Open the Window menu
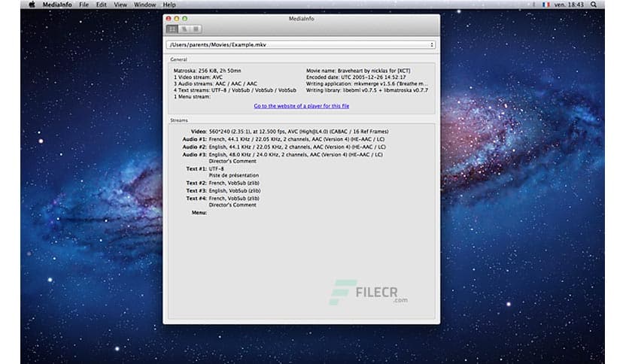Image resolution: width=629 pixels, height=364 pixels. pos(144,5)
